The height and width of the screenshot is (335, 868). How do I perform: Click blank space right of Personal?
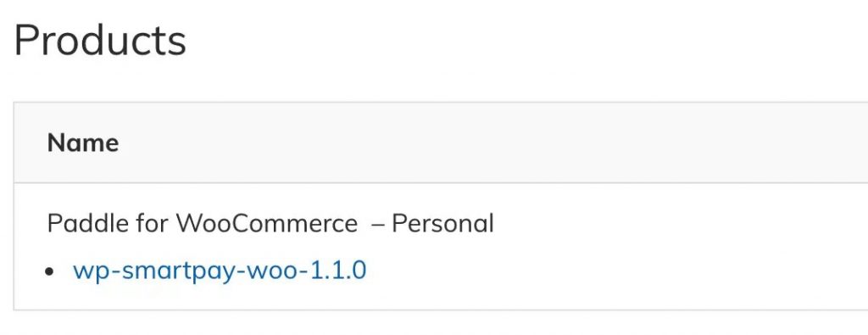[x=681, y=224]
